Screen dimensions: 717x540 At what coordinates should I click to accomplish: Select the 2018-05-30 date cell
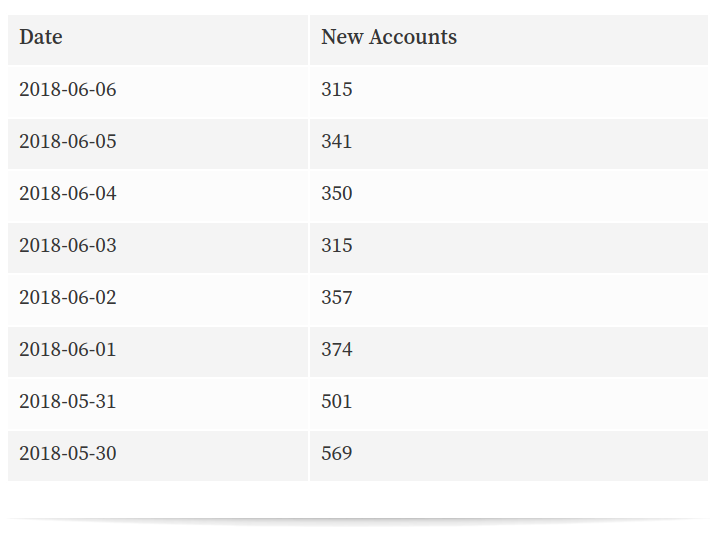point(158,456)
